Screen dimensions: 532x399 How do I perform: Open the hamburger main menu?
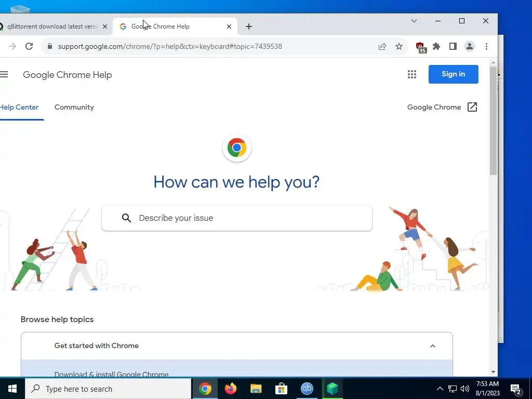tap(4, 74)
